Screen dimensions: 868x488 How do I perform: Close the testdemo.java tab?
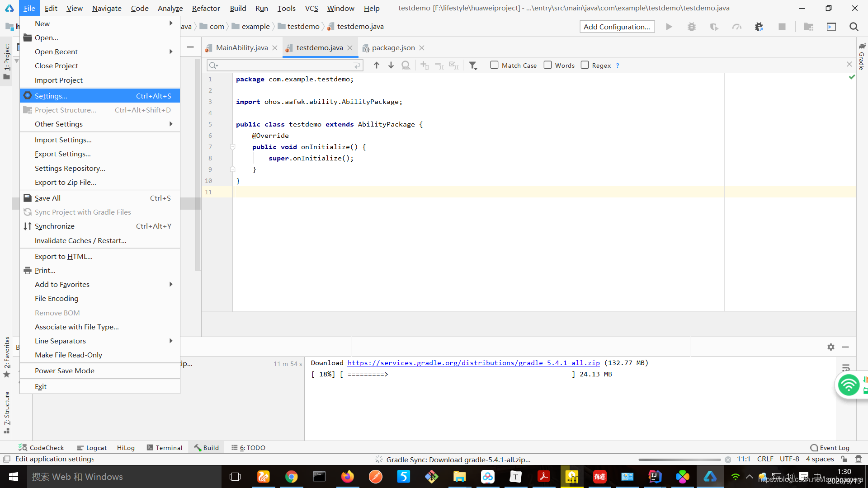pyautogui.click(x=349, y=48)
